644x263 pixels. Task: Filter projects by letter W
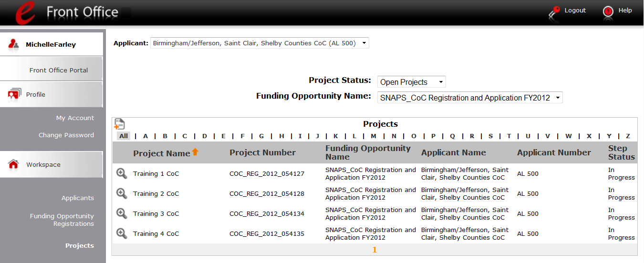pos(568,136)
